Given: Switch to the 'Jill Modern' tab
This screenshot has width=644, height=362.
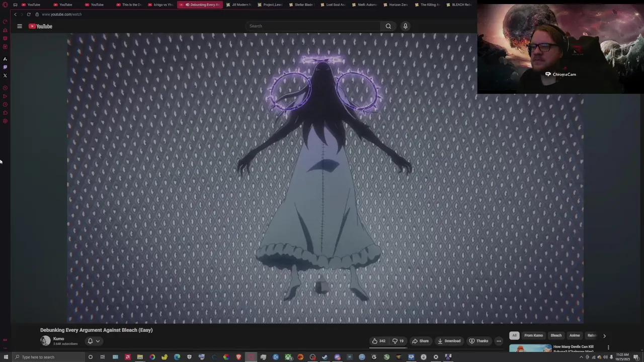Looking at the screenshot, I should tap(238, 5).
